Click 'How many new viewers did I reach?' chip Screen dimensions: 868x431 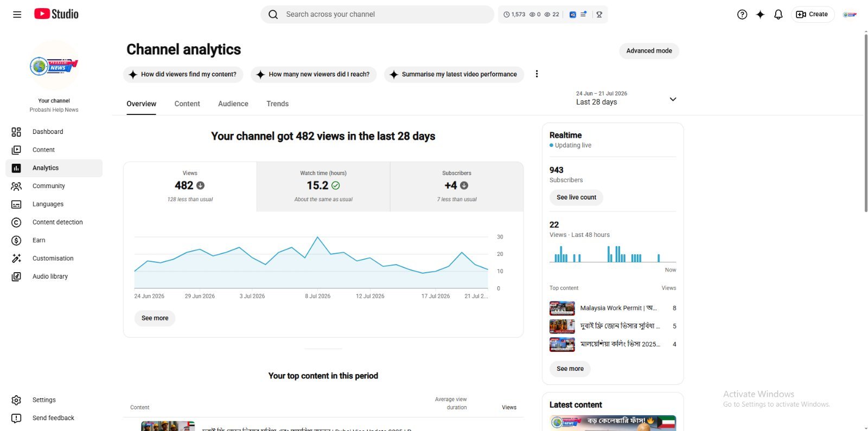click(314, 74)
